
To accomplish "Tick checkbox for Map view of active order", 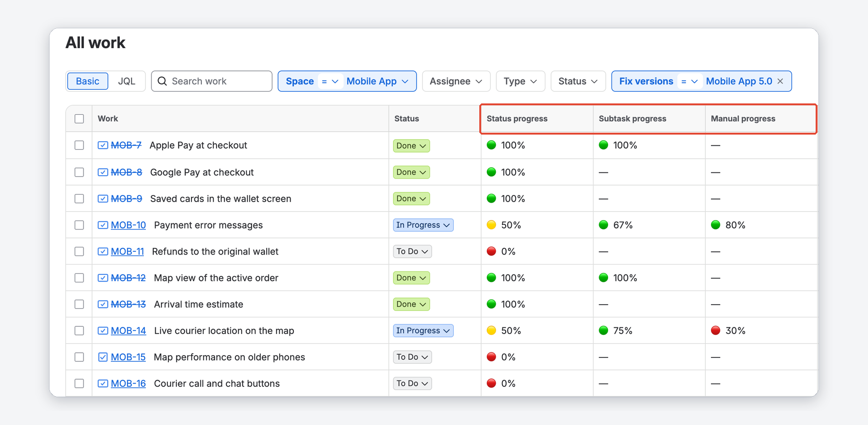I will point(79,278).
